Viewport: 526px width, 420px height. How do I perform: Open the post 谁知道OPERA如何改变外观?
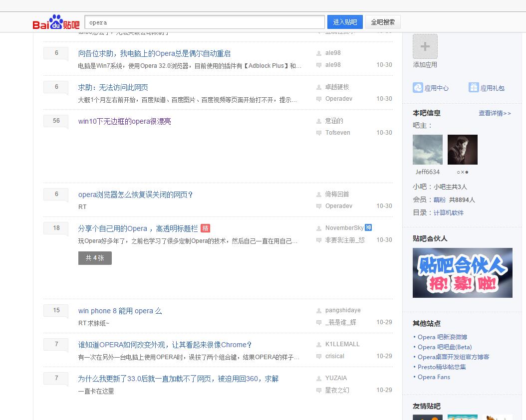point(165,345)
